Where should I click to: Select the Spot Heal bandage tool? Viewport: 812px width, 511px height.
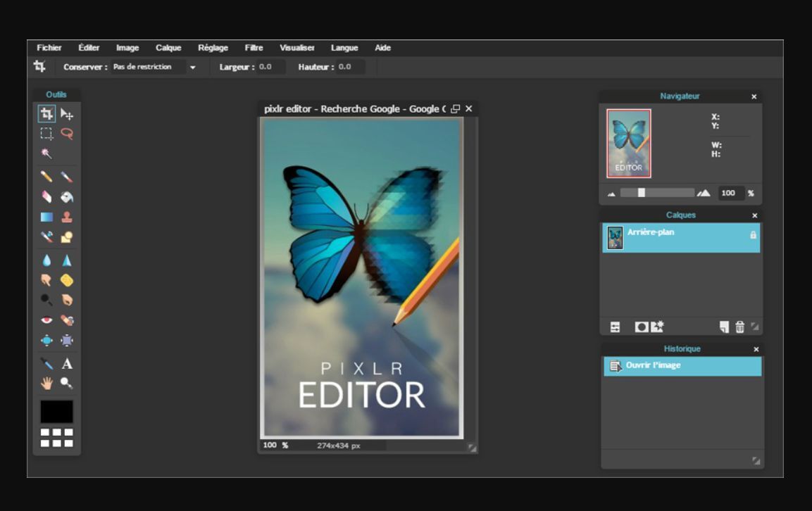coord(67,320)
